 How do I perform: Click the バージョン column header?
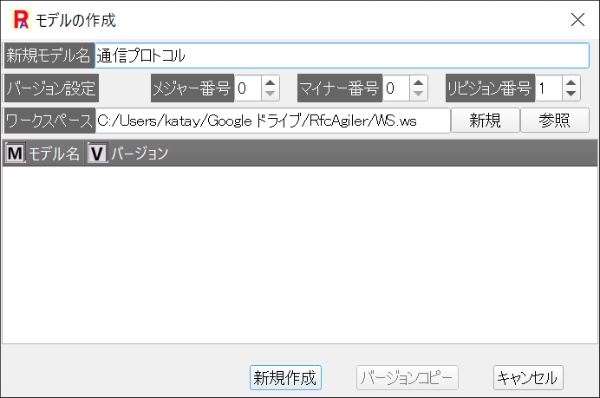129,153
